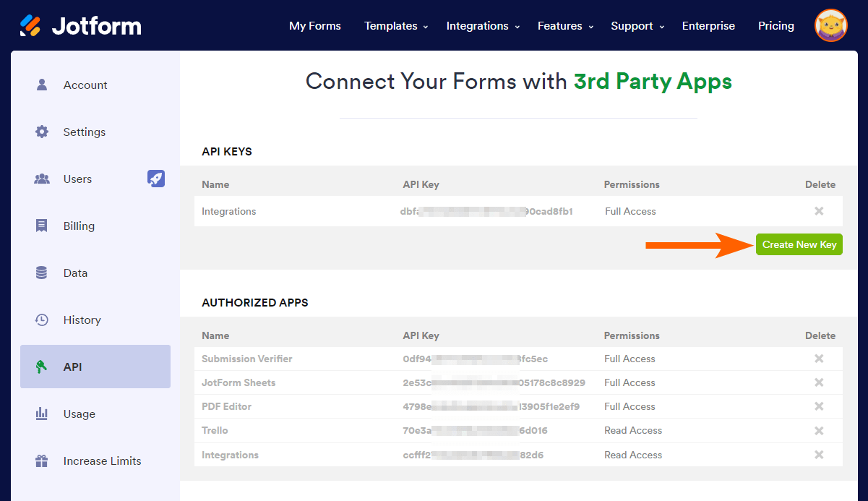Click the Jotform logo icon
The image size is (868, 501).
[x=30, y=26]
